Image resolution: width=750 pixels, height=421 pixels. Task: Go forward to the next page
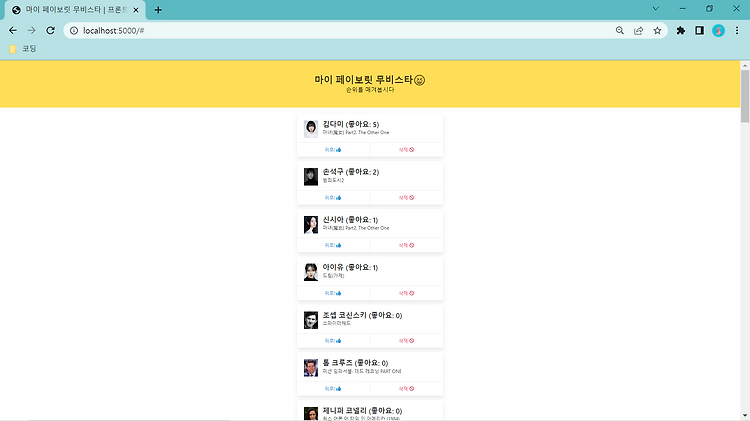pyautogui.click(x=32, y=31)
